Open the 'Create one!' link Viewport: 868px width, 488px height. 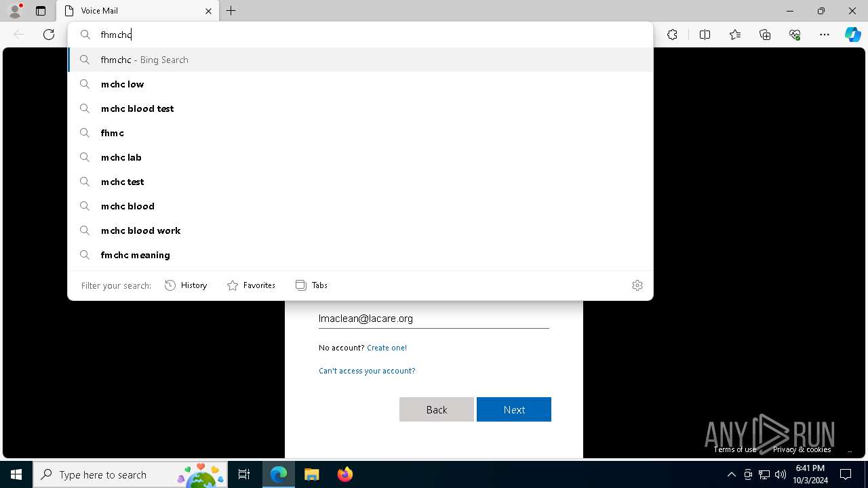[387, 348]
